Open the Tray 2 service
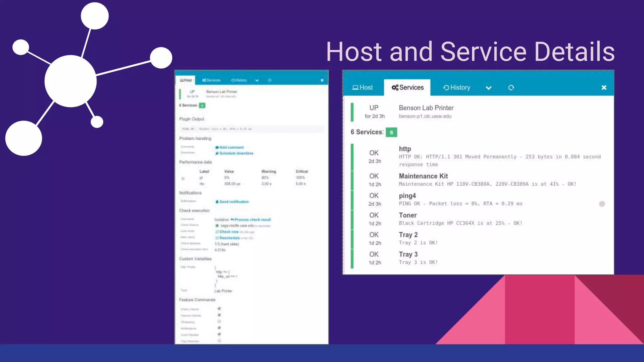 pos(408,235)
